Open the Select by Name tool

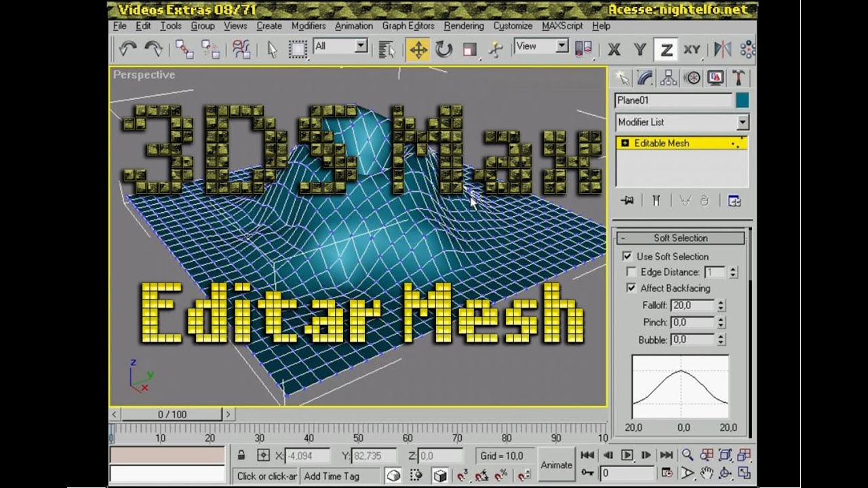(x=387, y=49)
